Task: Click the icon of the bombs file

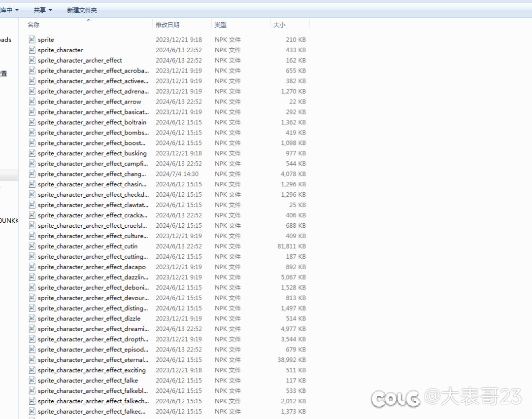Action: click(x=32, y=133)
